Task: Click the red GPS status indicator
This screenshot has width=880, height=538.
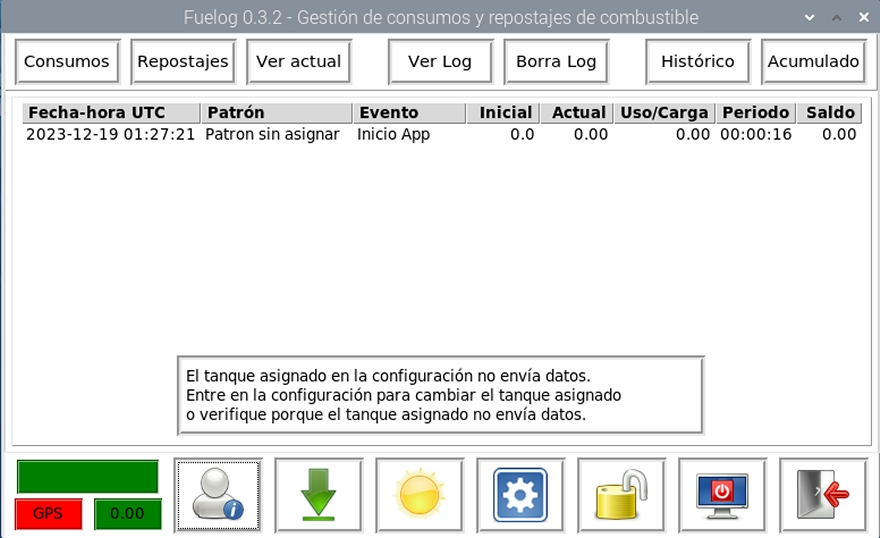Action: [48, 514]
